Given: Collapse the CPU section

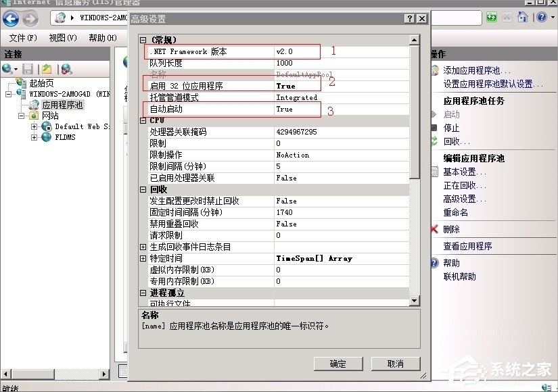Looking at the screenshot, I should 142,120.
